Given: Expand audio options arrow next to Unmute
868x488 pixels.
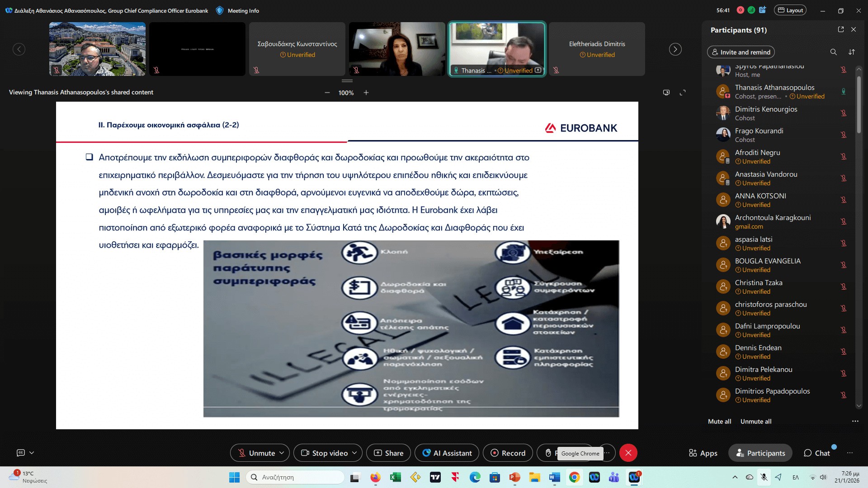Looking at the screenshot, I should 282,453.
